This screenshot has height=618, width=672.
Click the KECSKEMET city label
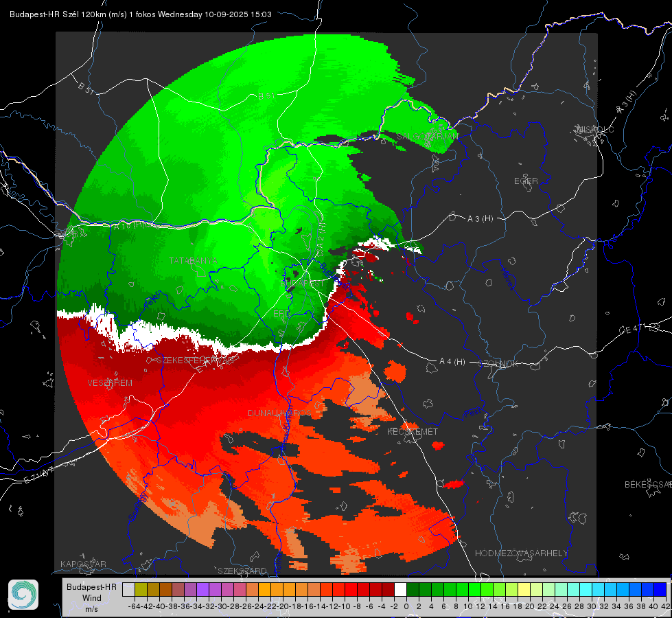pyautogui.click(x=413, y=432)
